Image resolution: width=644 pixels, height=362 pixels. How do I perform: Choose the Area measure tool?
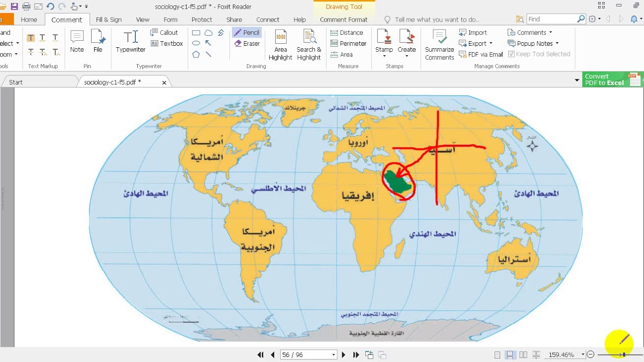pos(341,55)
